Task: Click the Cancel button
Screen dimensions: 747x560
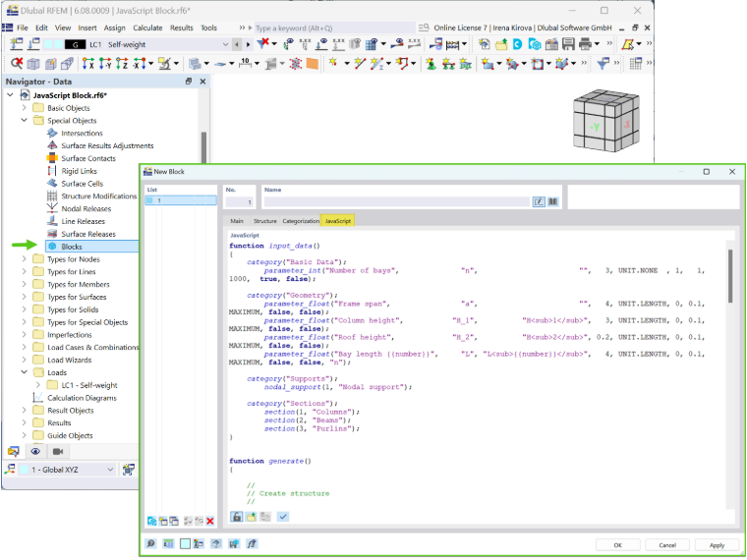Action: click(x=667, y=545)
